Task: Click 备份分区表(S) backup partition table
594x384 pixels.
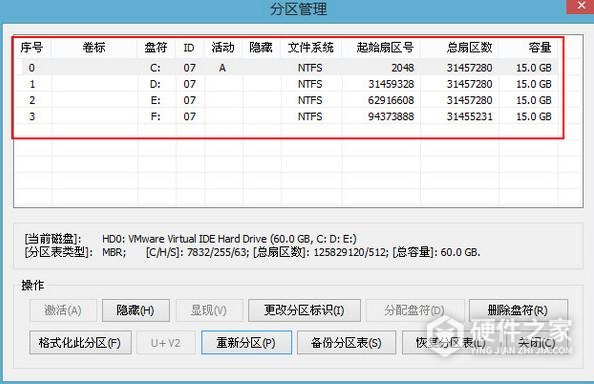Action: coord(346,343)
